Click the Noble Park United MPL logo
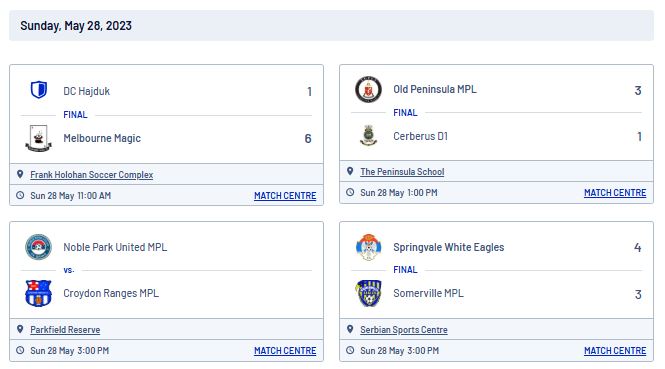Image resolution: width=665 pixels, height=369 pixels. pyautogui.click(x=39, y=246)
